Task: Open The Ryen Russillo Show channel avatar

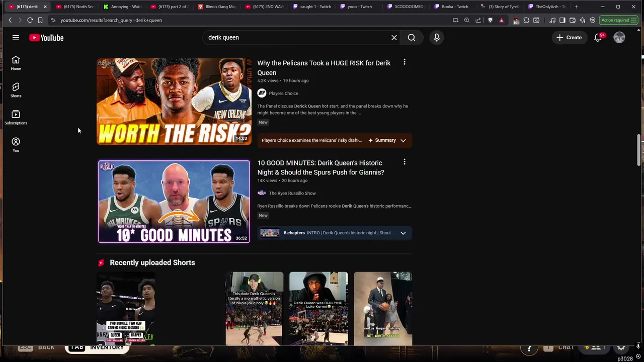Action: click(x=262, y=193)
